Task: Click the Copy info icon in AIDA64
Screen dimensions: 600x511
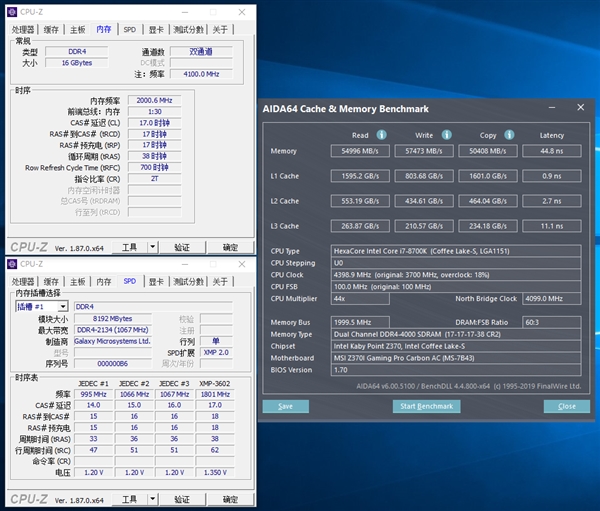Action: click(x=509, y=135)
